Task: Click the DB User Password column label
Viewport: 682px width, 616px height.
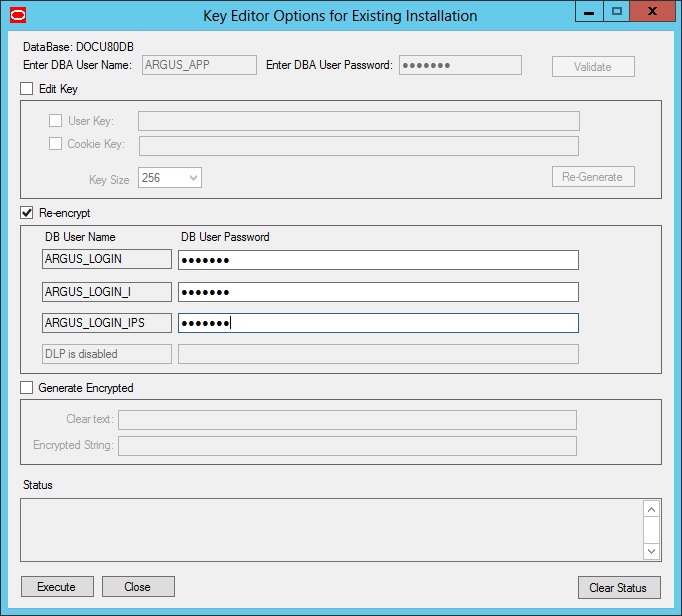Action: [225, 237]
